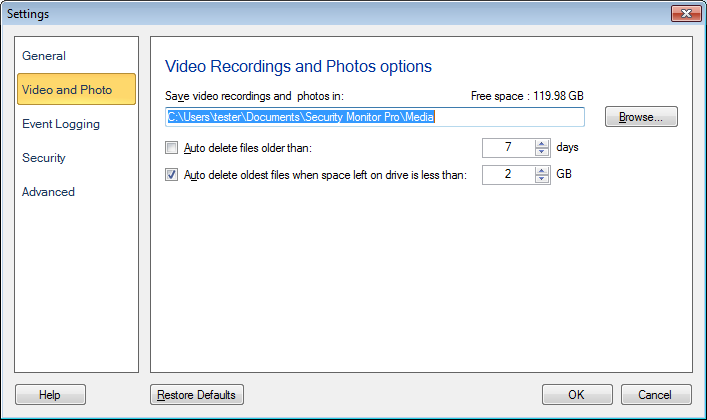The height and width of the screenshot is (420, 707).
Task: Increase the days value with up arrow
Action: point(542,143)
